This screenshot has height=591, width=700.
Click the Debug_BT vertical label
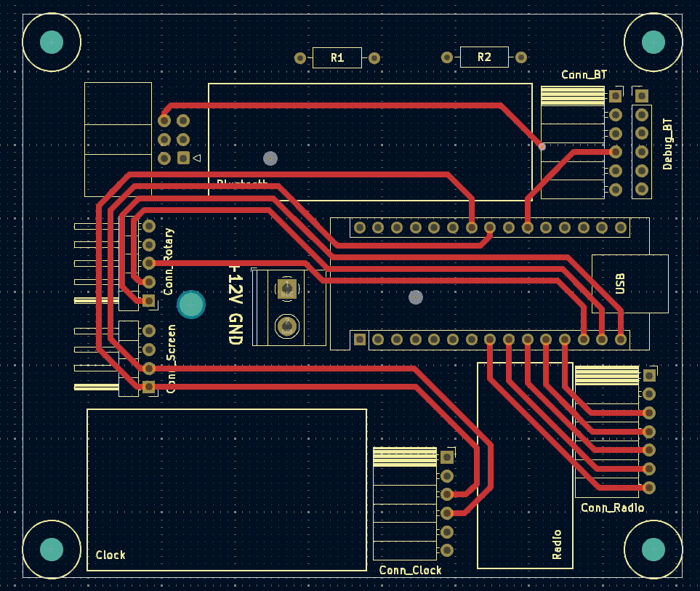(667, 144)
